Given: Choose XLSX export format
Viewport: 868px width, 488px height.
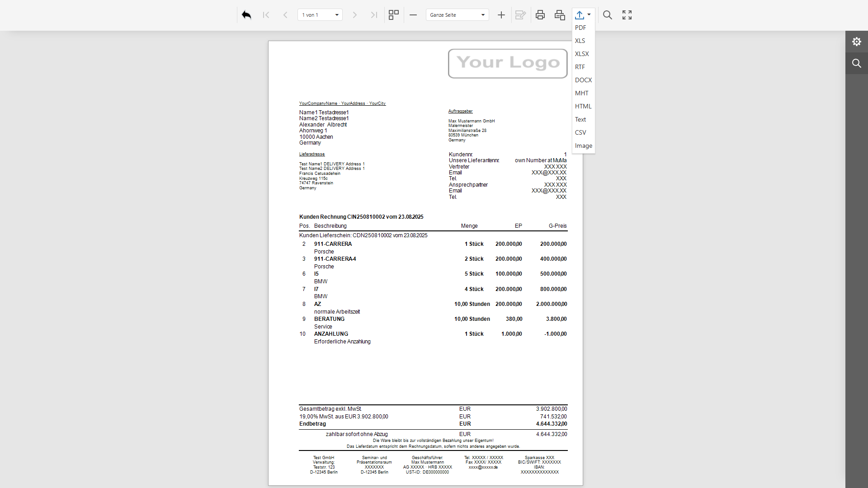Looking at the screenshot, I should click(x=582, y=54).
